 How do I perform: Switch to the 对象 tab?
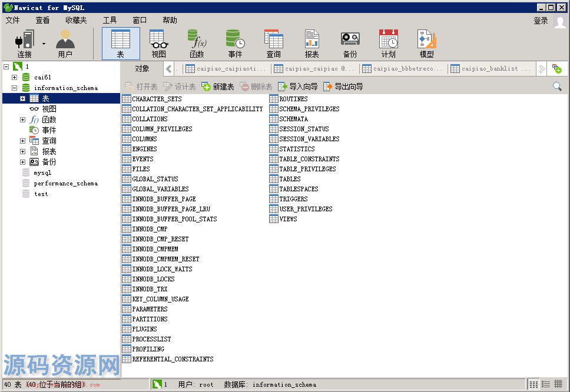coord(142,69)
